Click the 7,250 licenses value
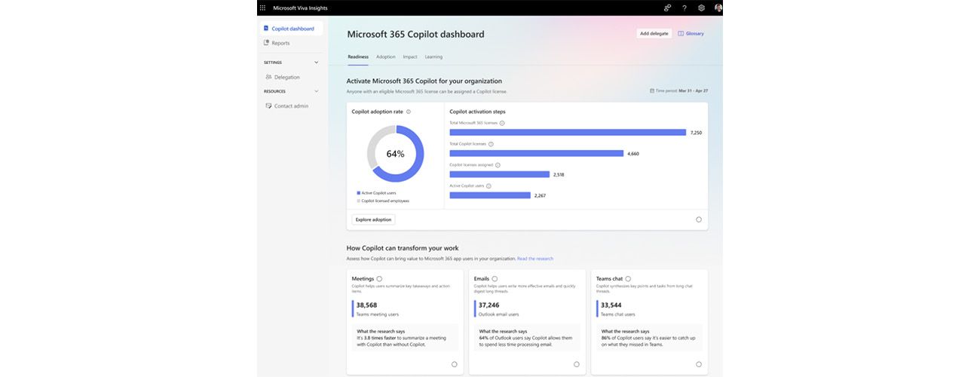Image resolution: width=980 pixels, height=377 pixels. pyautogui.click(x=696, y=133)
